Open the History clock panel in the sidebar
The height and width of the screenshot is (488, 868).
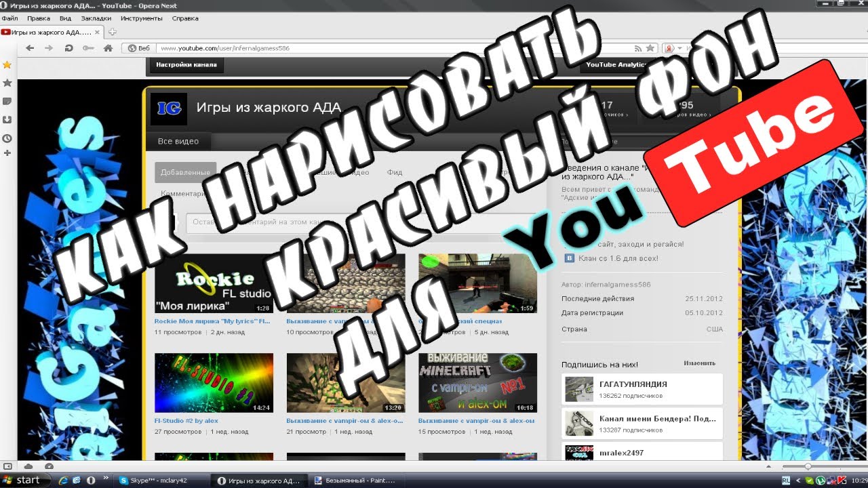pyautogui.click(x=7, y=138)
